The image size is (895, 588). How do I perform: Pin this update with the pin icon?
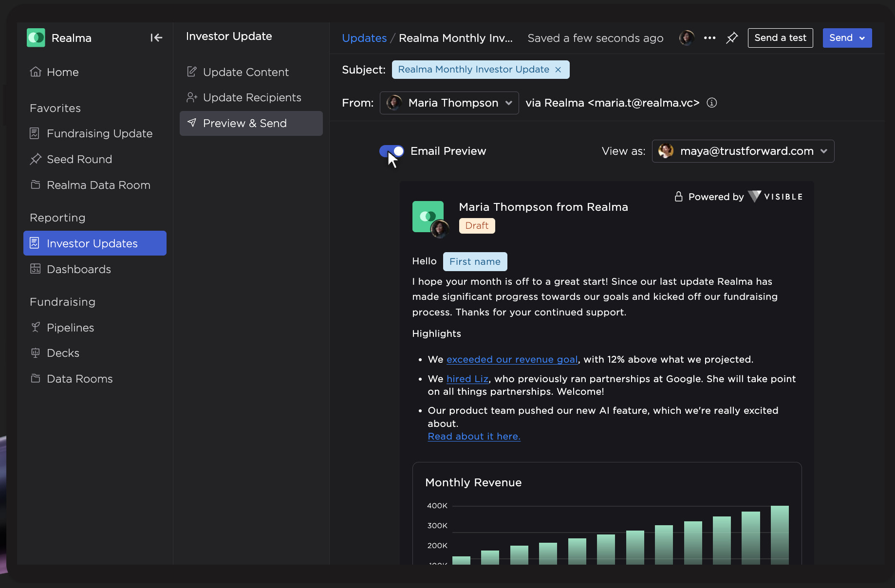click(732, 38)
